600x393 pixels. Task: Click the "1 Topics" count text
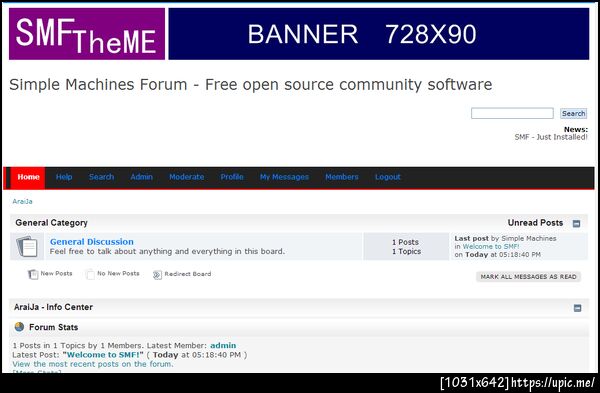[406, 251]
